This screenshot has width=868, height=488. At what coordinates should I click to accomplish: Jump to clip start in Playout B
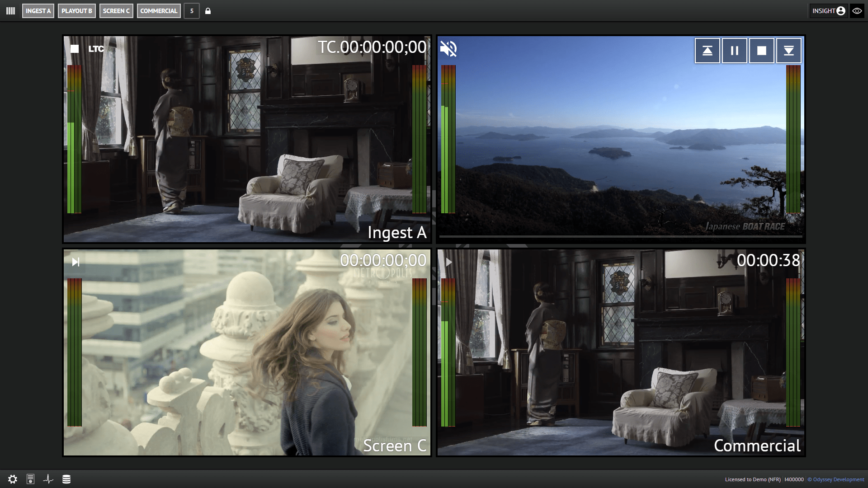(707, 51)
